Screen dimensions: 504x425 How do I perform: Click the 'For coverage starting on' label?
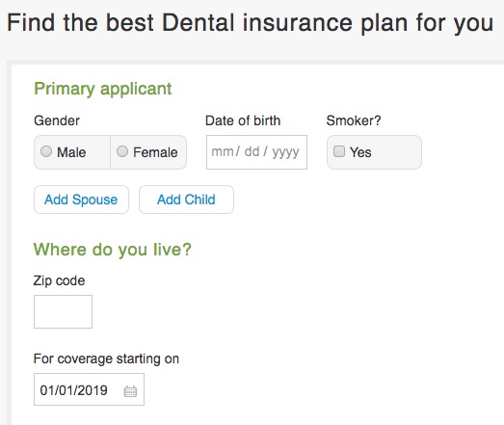point(106,359)
